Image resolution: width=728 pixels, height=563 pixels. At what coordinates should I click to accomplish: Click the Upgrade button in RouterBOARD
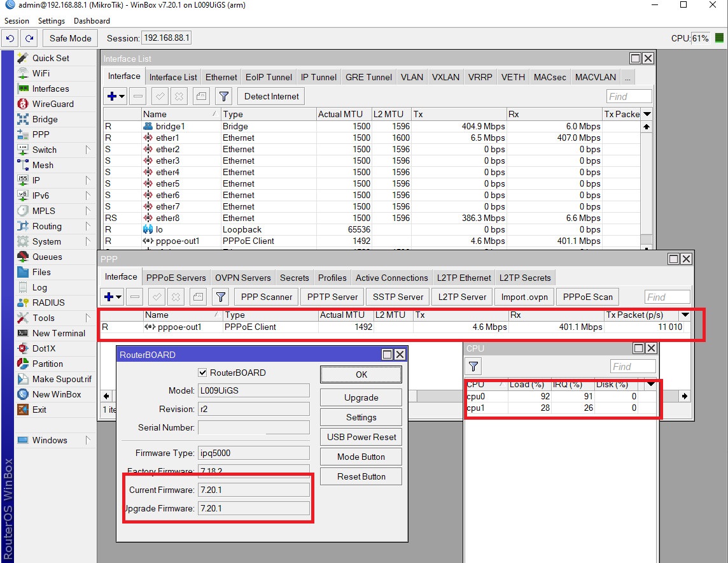pyautogui.click(x=361, y=397)
